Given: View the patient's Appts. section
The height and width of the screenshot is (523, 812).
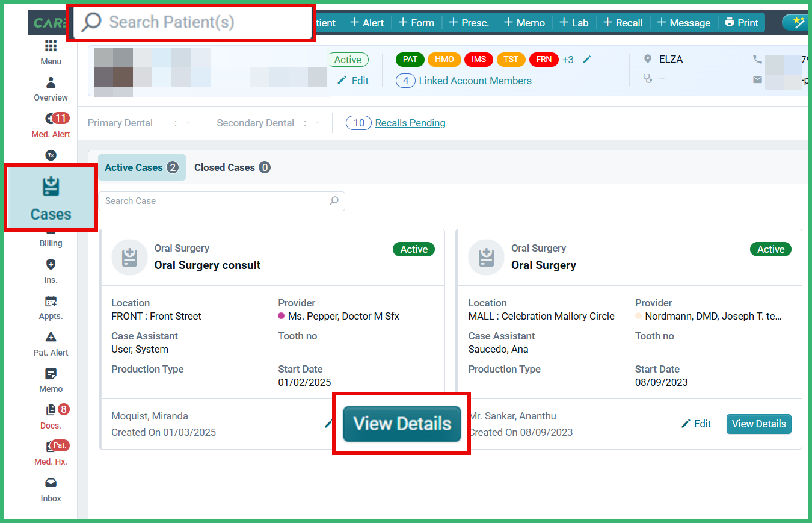Looking at the screenshot, I should (x=51, y=308).
